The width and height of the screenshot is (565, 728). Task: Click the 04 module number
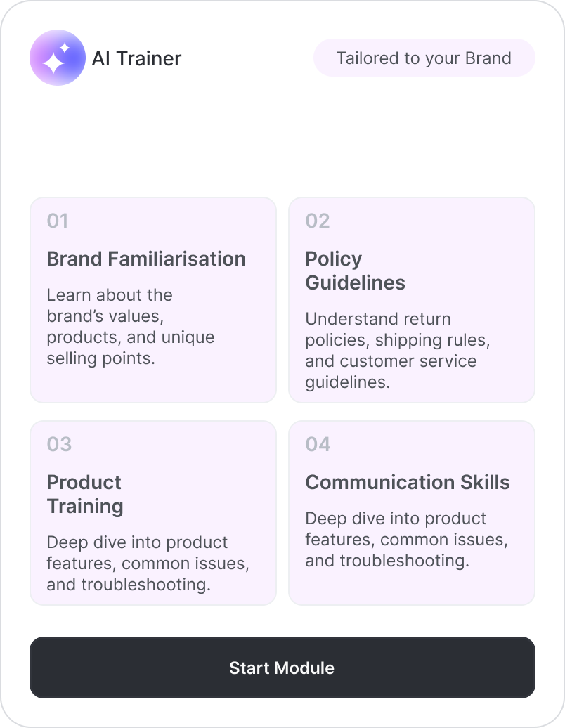(318, 445)
